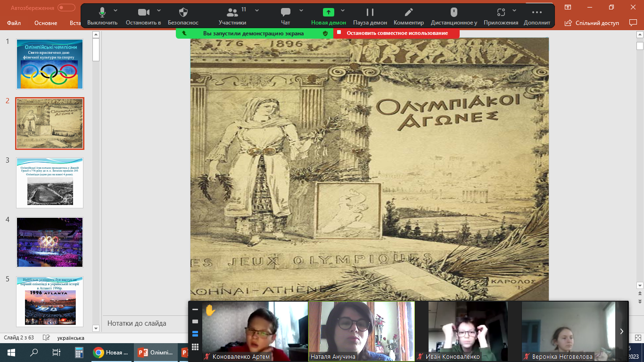Open remote control mouse icon (Дистанционное)
This screenshot has width=644, height=362.
coord(454,16)
